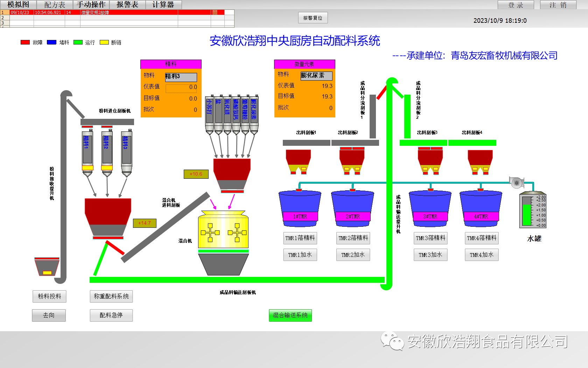
Task: Click the fan icon beside the water tank
Action: pos(516,182)
